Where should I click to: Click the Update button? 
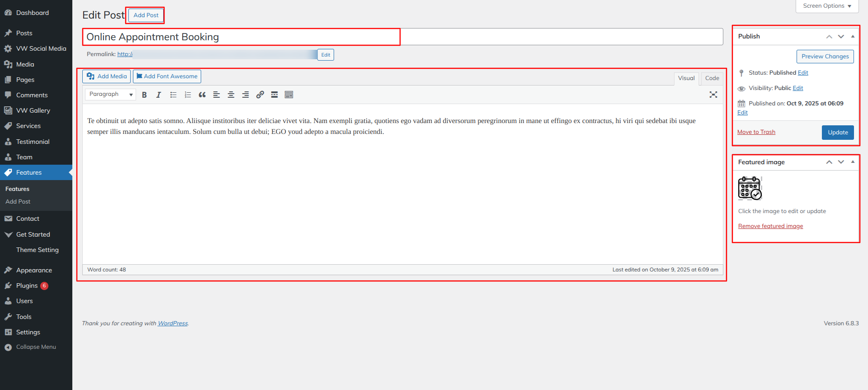(x=837, y=133)
